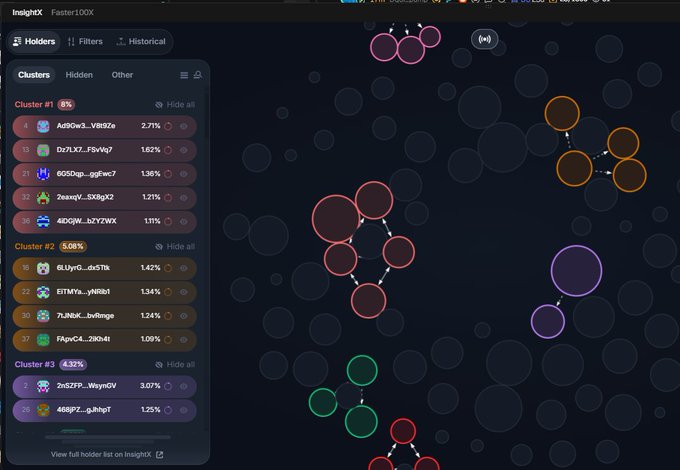The height and width of the screenshot is (470, 680).
Task: Click avatar of wallet 4iDGjW...bZYZWX
Action: (43, 221)
